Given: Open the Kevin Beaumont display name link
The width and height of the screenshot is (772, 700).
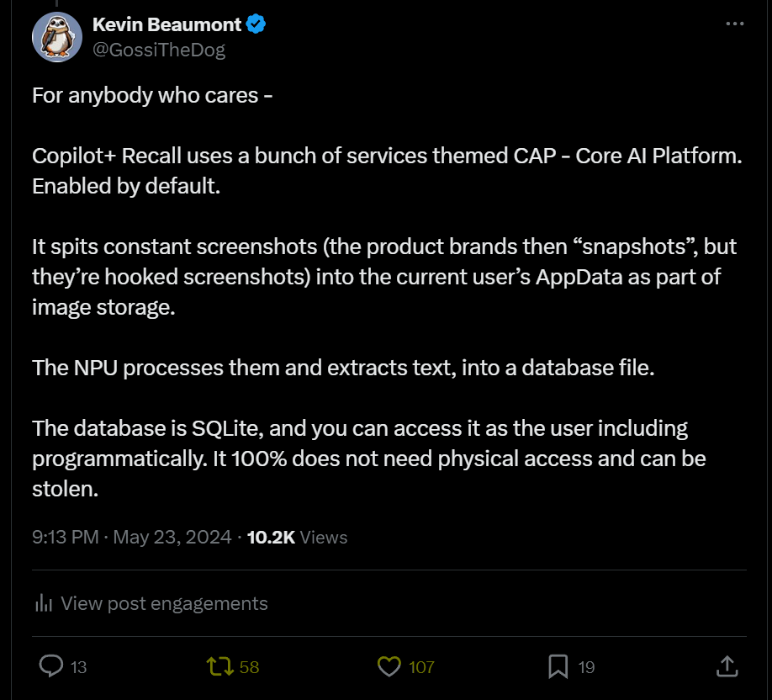Looking at the screenshot, I should [x=167, y=24].
